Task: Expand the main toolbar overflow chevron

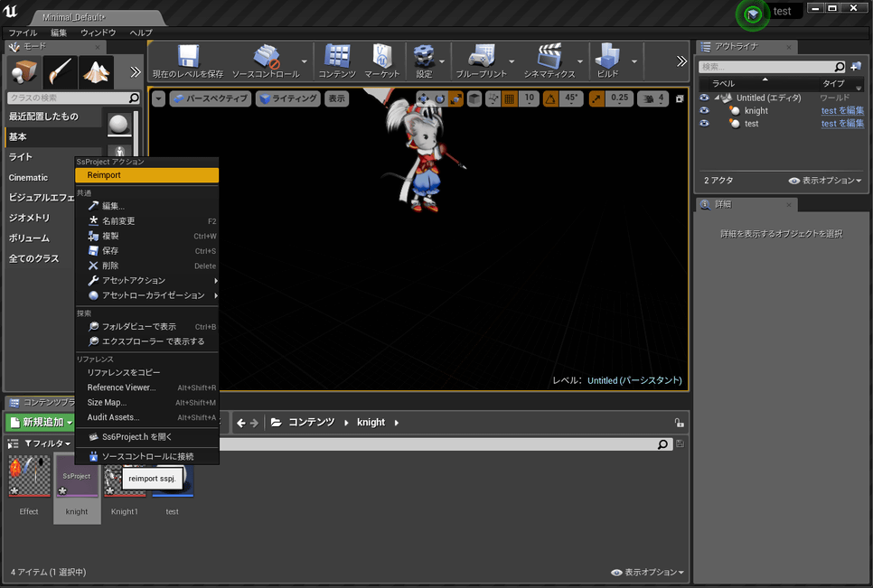Action: pyautogui.click(x=681, y=61)
